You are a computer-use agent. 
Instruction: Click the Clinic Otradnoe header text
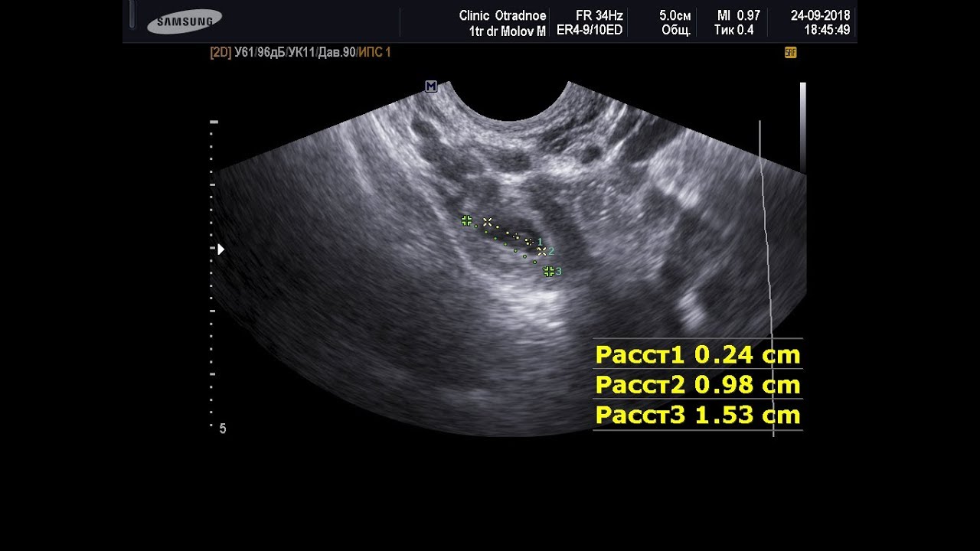[x=502, y=15]
